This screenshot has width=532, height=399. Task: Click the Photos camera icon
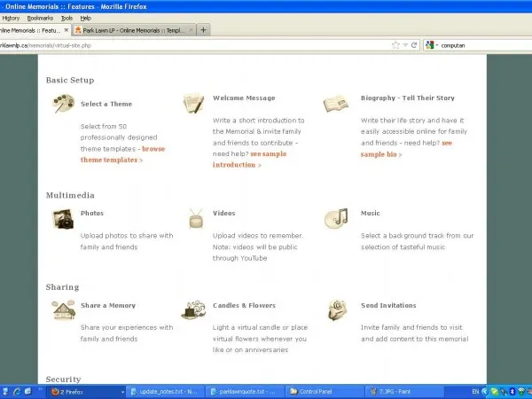[x=63, y=218]
